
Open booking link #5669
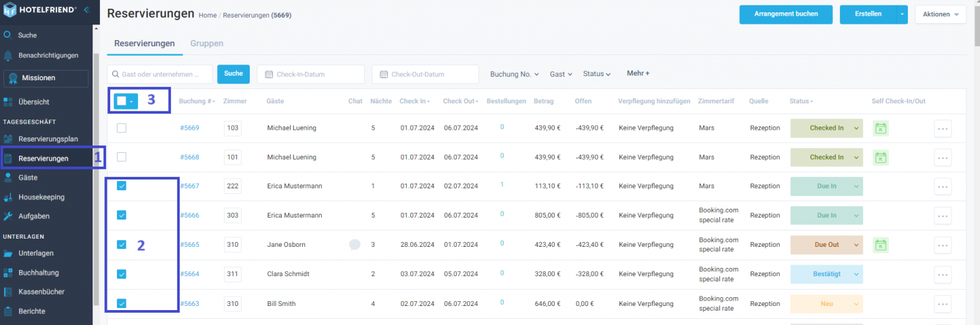[x=189, y=128]
